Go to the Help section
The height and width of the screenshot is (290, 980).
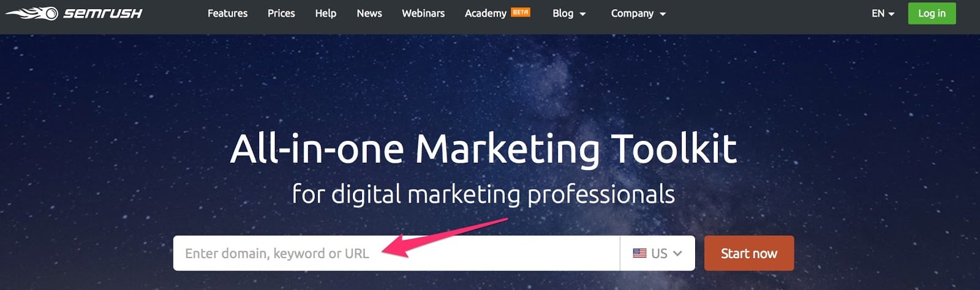pyautogui.click(x=326, y=13)
